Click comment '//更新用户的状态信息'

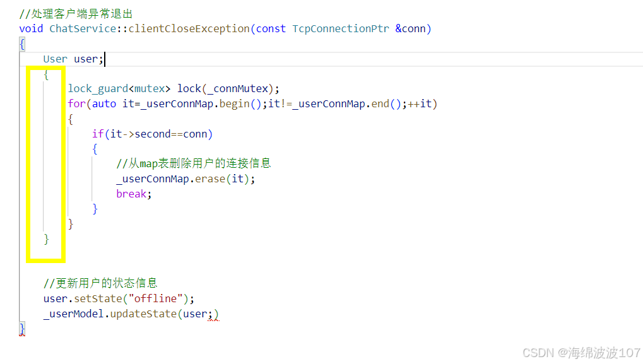pyautogui.click(x=100, y=283)
